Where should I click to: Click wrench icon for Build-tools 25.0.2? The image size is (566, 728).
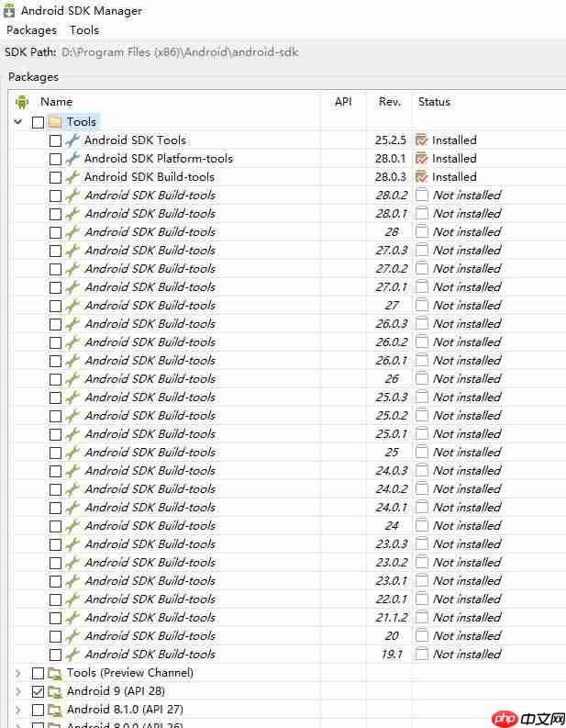[72, 416]
